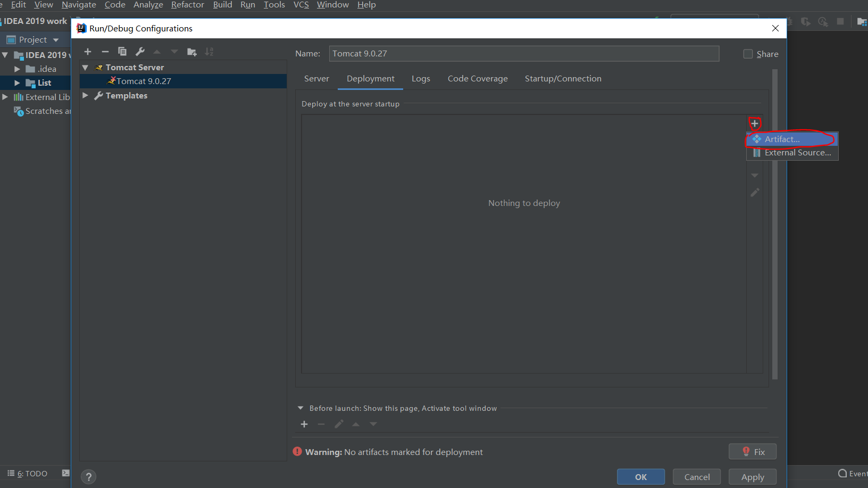Expand .idea folder in project tree
The width and height of the screenshot is (868, 488).
click(17, 69)
